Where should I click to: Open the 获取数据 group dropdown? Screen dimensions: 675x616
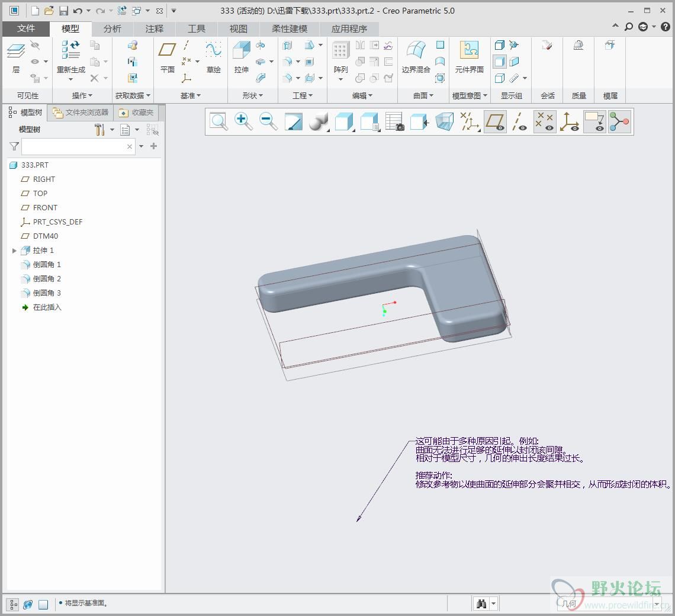tap(133, 95)
